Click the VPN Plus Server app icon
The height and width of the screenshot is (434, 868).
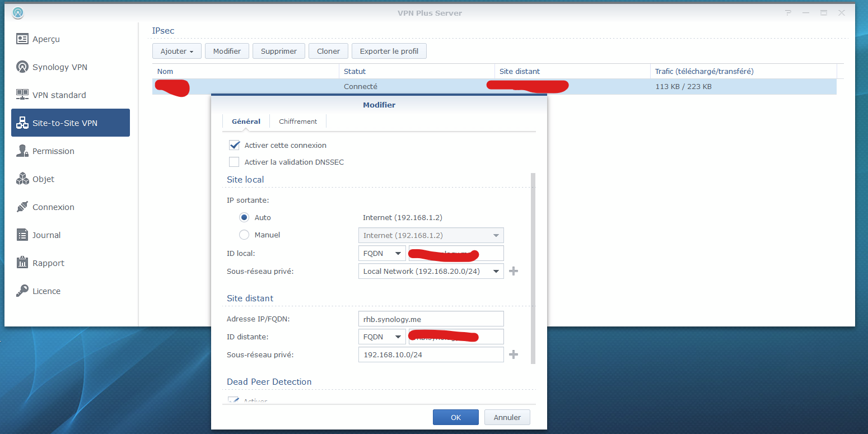point(18,12)
